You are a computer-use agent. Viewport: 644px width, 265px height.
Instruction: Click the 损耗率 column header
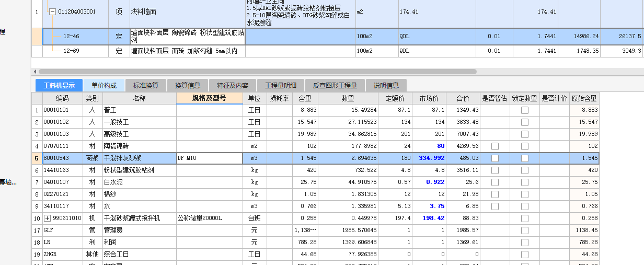(279, 98)
